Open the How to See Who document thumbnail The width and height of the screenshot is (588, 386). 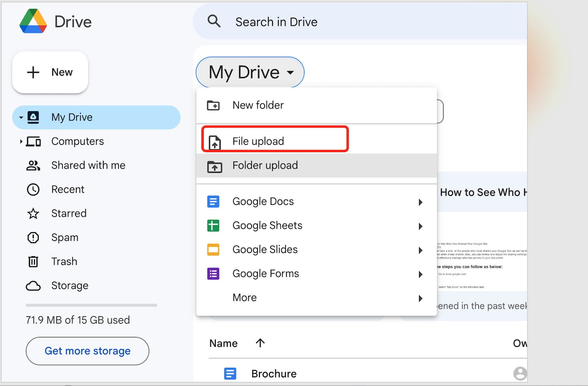pos(482,251)
